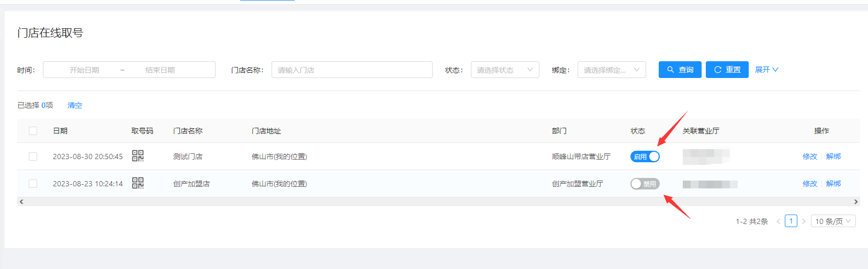Click the 重置 reset button

tap(727, 70)
